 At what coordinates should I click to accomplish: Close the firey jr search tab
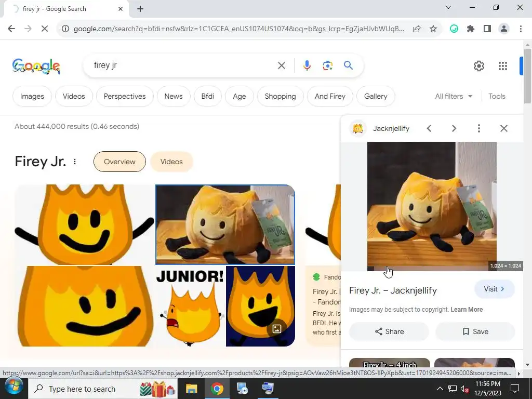point(121,9)
